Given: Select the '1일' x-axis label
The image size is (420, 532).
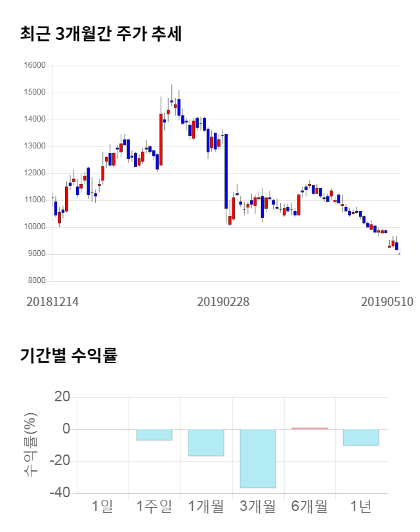Looking at the screenshot, I should (x=102, y=506).
